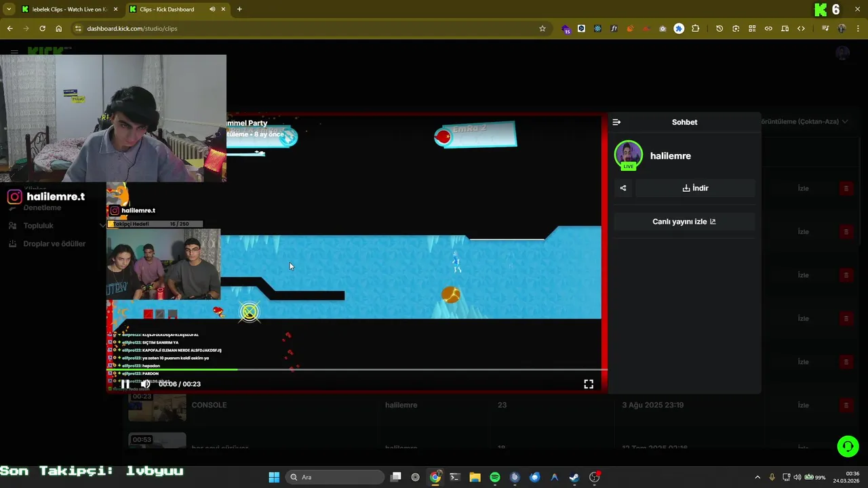
Task: Click the address bar URL
Action: click(x=132, y=28)
